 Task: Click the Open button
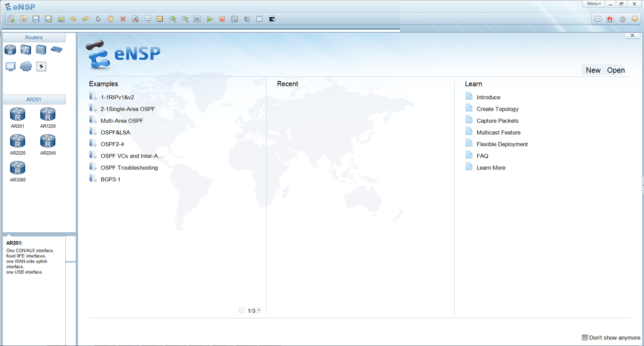pos(616,70)
